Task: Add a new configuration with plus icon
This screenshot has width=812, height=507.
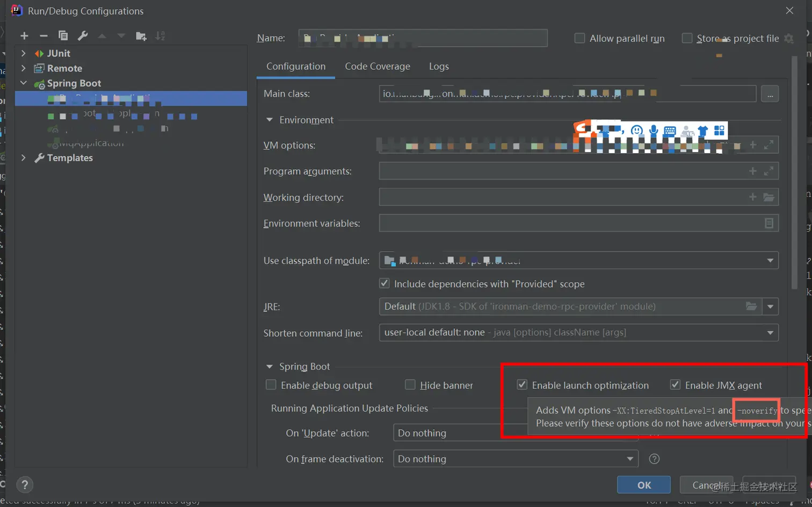Action: click(x=24, y=36)
